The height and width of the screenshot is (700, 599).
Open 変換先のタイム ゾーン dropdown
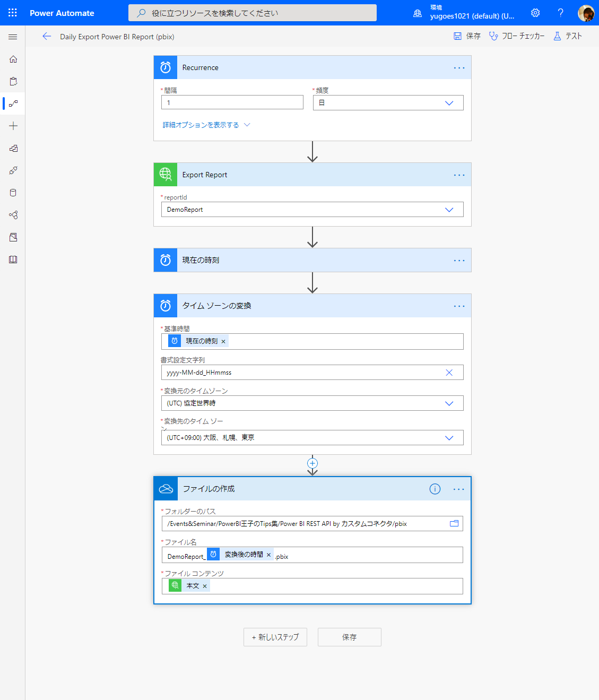coord(312,438)
